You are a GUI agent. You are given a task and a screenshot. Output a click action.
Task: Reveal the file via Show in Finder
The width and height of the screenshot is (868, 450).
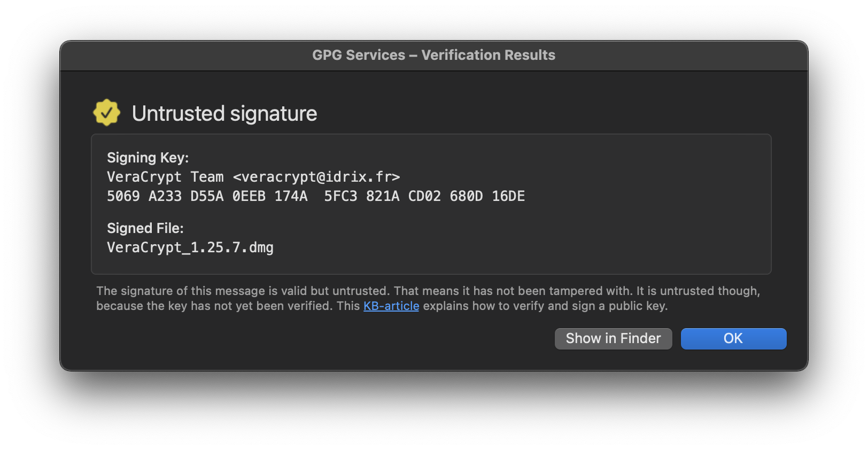coord(613,338)
